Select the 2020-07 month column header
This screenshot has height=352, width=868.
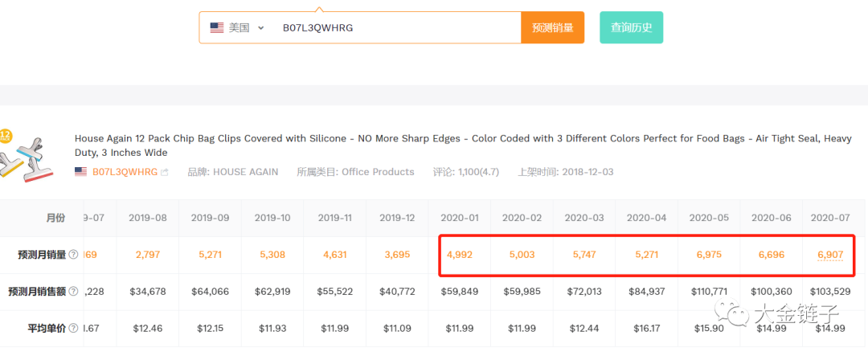[x=831, y=218]
